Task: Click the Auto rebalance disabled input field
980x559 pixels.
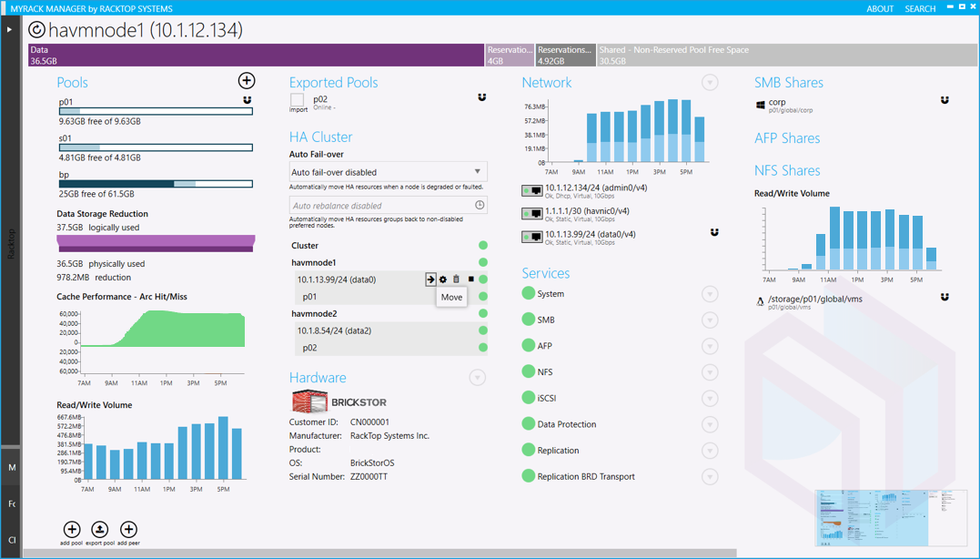Action: coord(389,205)
